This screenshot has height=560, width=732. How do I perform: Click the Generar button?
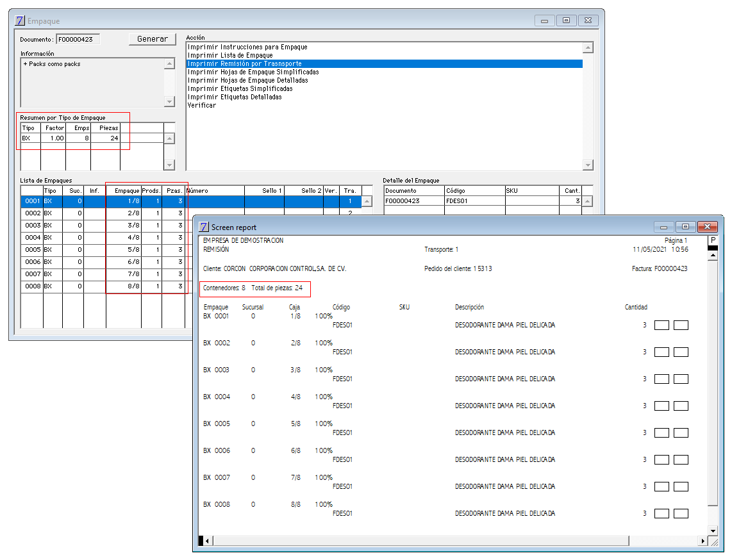[x=152, y=39]
